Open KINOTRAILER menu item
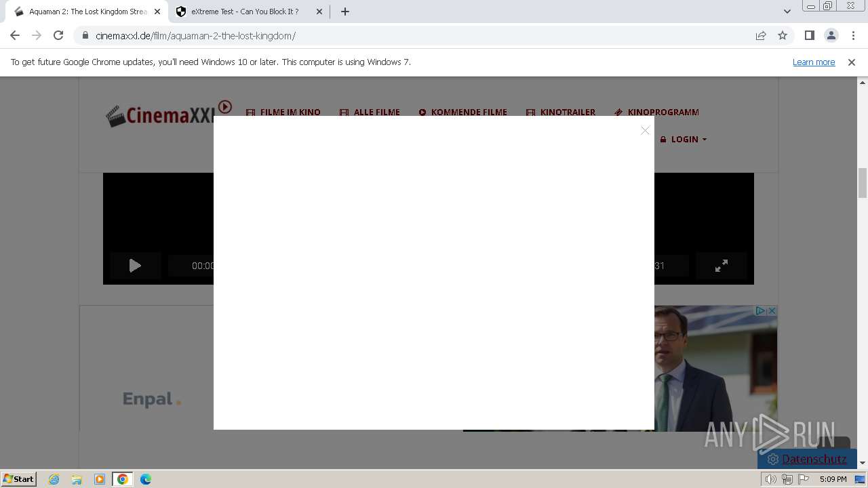868x488 pixels. pos(561,112)
